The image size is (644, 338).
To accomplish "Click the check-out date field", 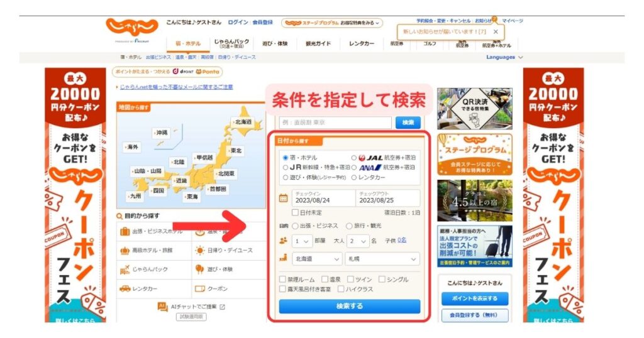I will click(387, 198).
